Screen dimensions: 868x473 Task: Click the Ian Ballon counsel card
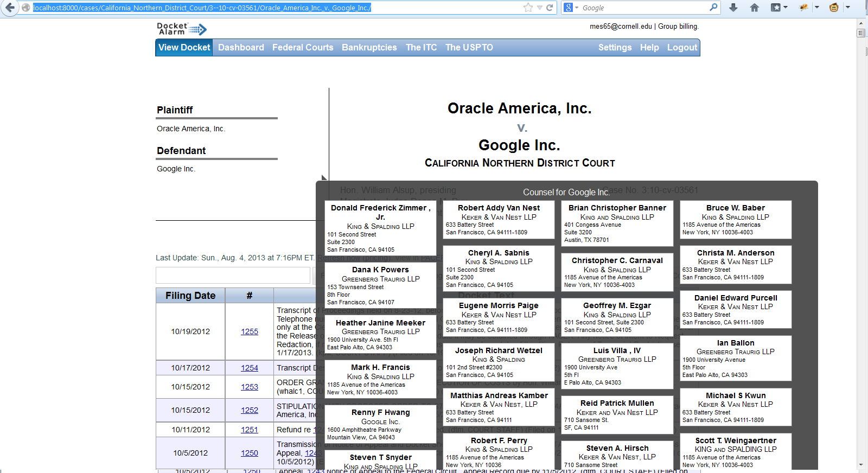tap(736, 359)
